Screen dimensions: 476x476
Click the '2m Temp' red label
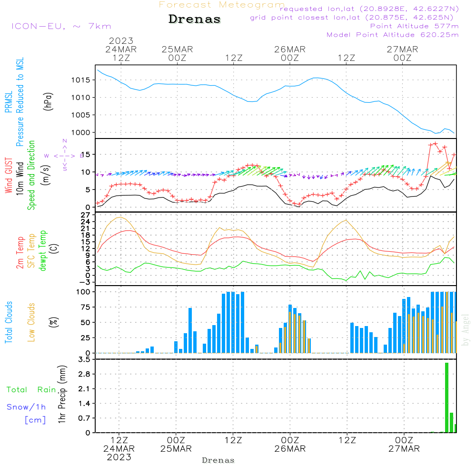pos(20,253)
